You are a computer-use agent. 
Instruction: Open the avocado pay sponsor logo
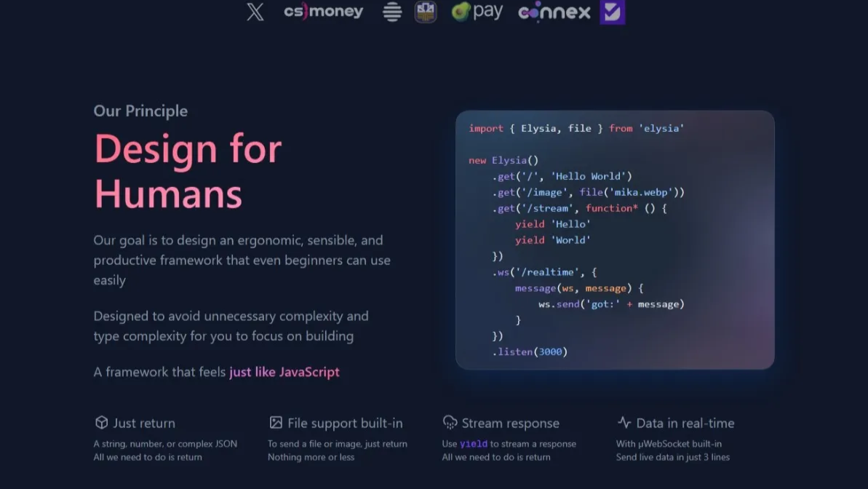[477, 12]
